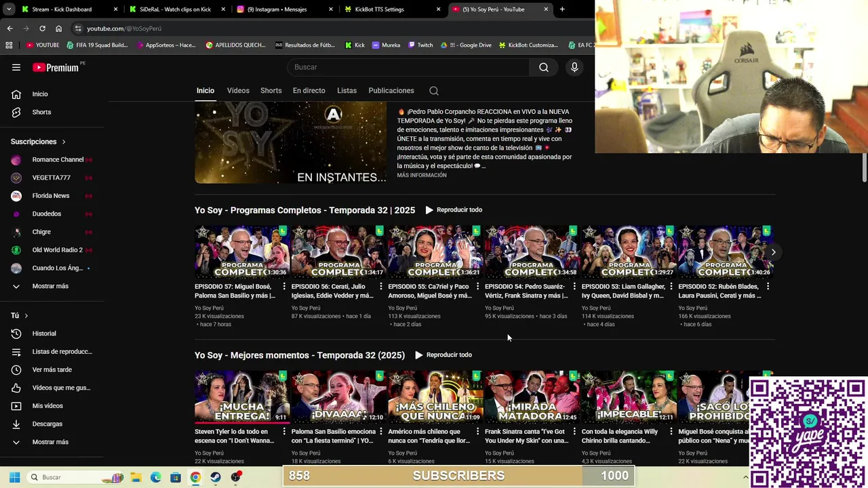The image size is (868, 488).
Task: Open the YouTube hamburger guide menu
Action: [16, 67]
